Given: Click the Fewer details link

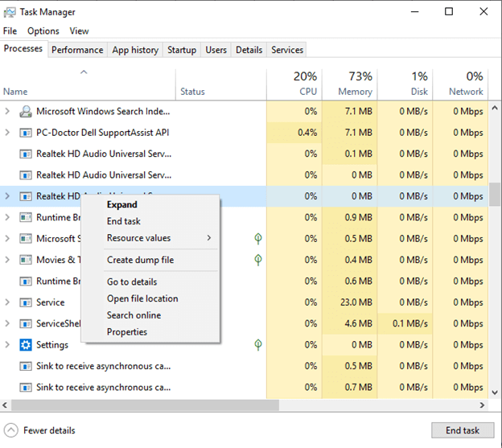Looking at the screenshot, I should pos(49,431).
